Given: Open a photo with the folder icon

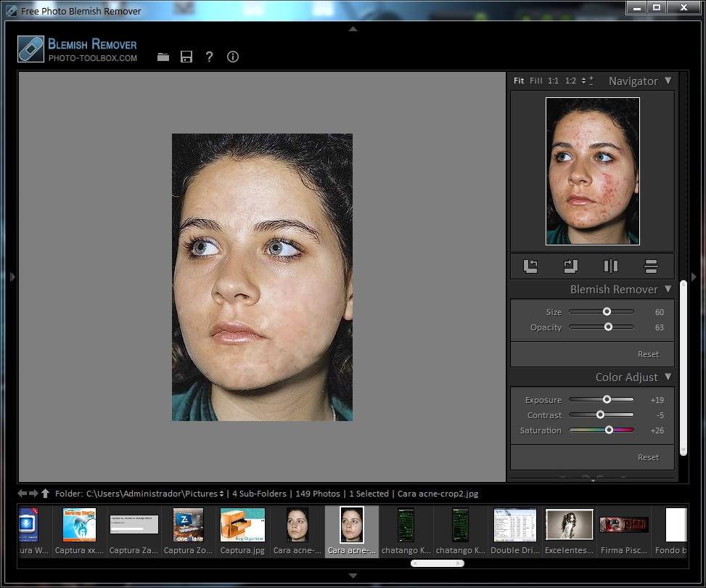Looking at the screenshot, I should click(163, 57).
